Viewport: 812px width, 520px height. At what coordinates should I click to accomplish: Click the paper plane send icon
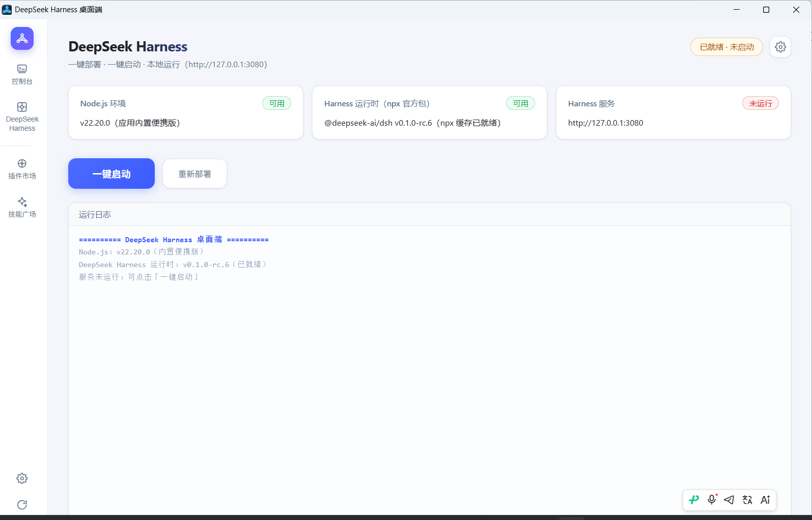[729, 500]
